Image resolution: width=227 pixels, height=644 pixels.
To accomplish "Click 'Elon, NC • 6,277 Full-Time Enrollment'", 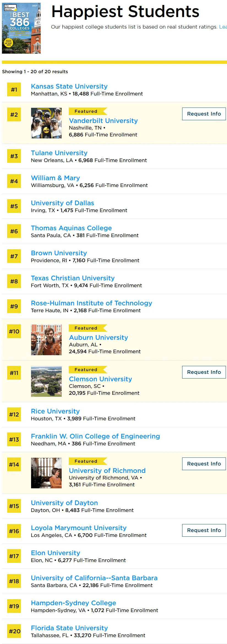I will [x=78, y=560].
